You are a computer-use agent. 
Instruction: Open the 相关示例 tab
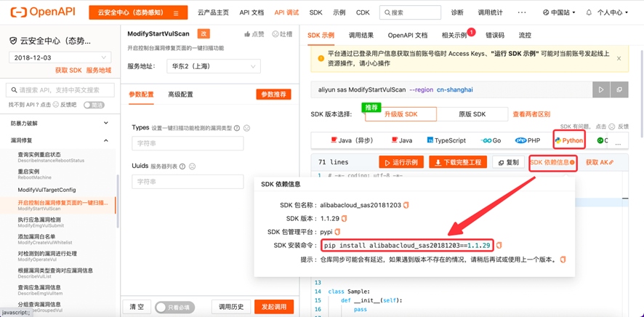[x=454, y=36]
